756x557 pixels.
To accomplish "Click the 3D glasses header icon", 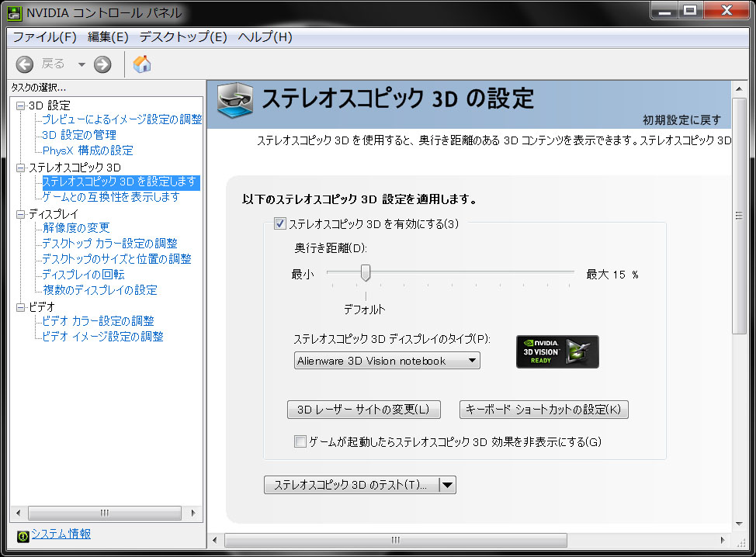I will click(x=235, y=100).
